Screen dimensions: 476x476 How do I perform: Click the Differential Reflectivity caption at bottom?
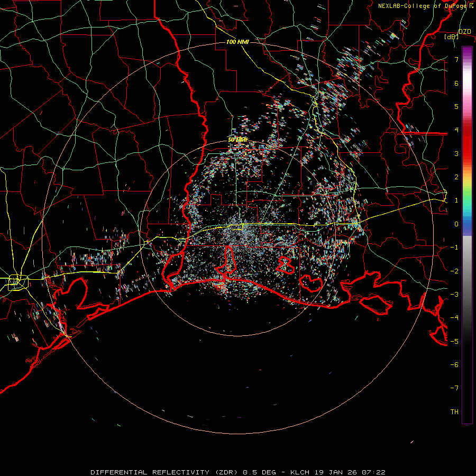coord(238,472)
